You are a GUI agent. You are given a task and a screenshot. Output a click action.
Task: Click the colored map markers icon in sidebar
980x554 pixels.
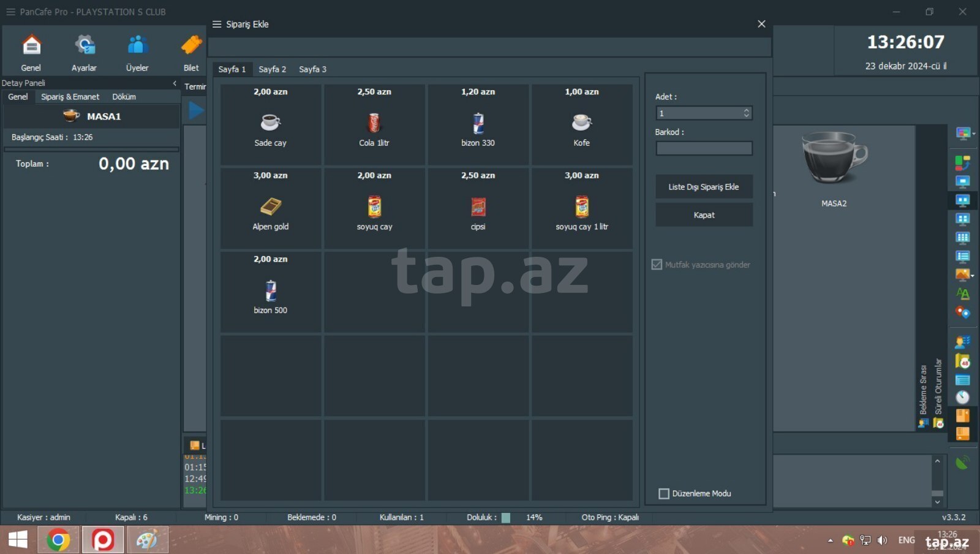click(963, 313)
